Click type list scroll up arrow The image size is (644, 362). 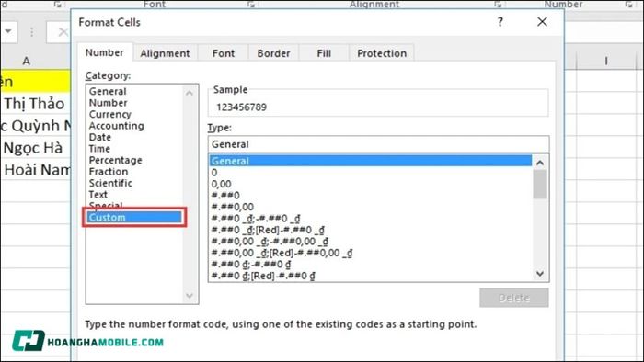[540, 163]
